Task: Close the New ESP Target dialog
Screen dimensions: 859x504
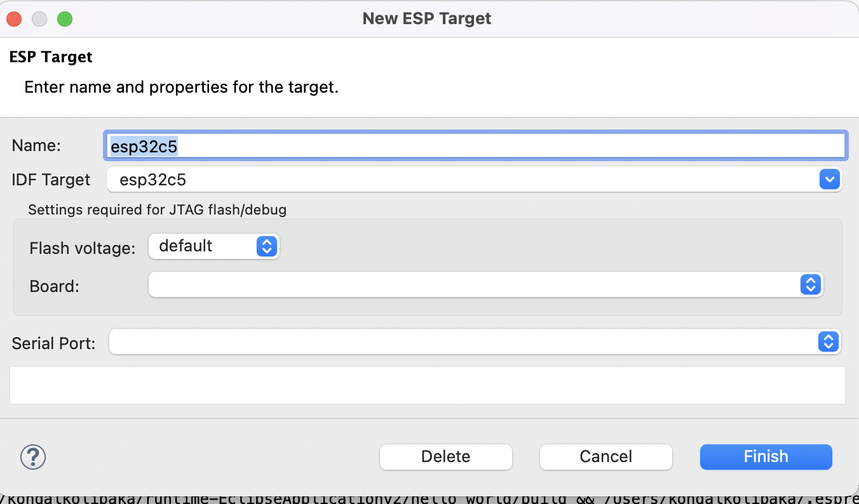Action: (15, 19)
